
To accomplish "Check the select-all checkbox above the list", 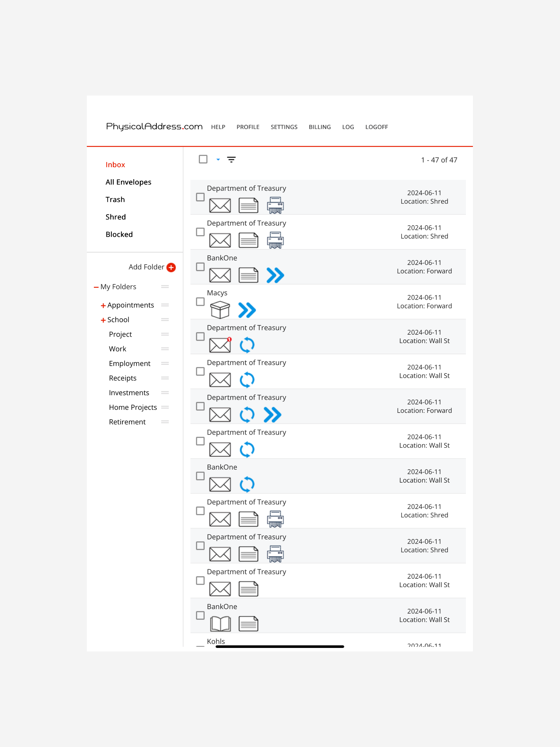I will pos(203,159).
